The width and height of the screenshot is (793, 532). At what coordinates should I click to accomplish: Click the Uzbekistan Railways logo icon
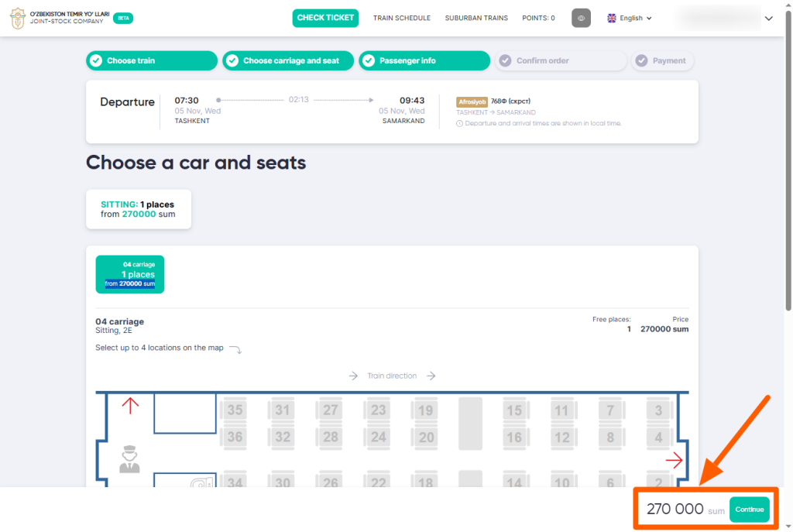[x=18, y=18]
